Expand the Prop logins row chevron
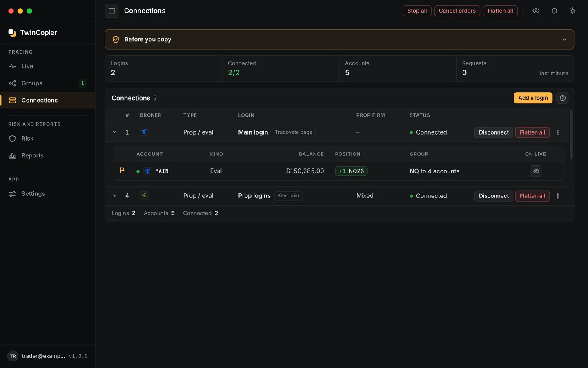 coord(114,196)
